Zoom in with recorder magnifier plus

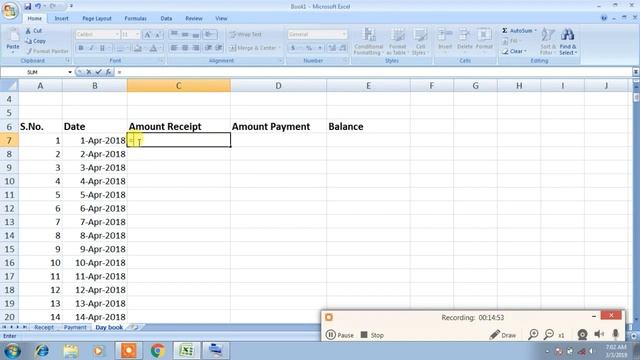[x=533, y=335]
